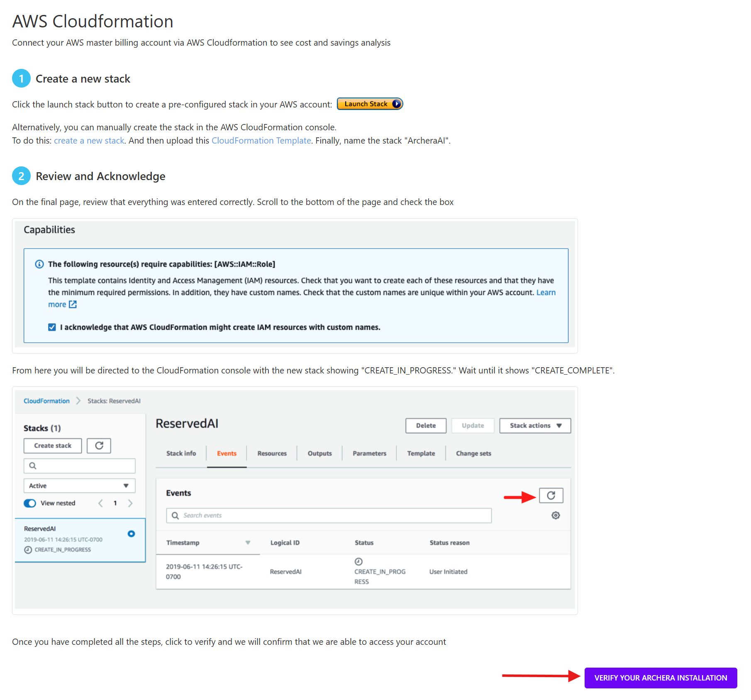Click the Launch Stack button
Viewport: 751px width, 700px height.
click(370, 104)
